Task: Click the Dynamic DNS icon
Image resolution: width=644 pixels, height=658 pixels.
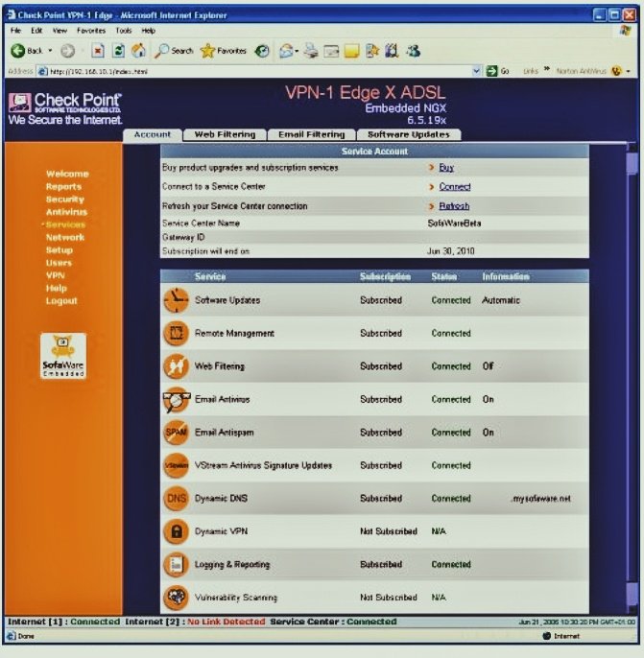Action: [176, 499]
